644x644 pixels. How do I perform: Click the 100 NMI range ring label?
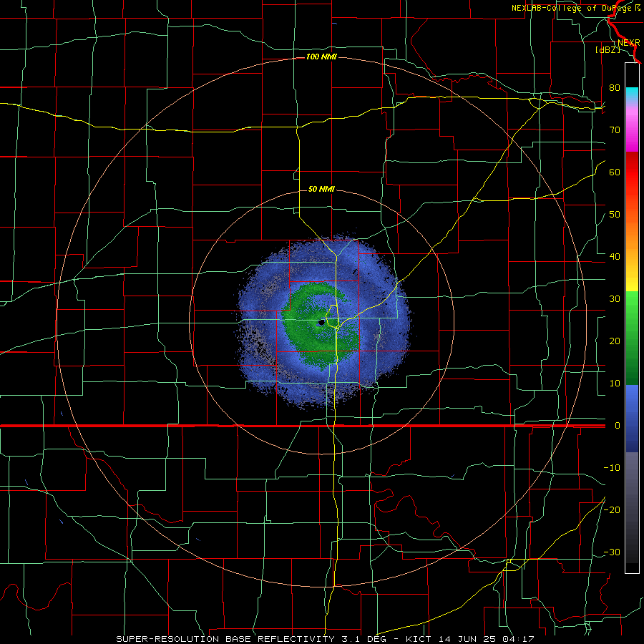(x=321, y=57)
